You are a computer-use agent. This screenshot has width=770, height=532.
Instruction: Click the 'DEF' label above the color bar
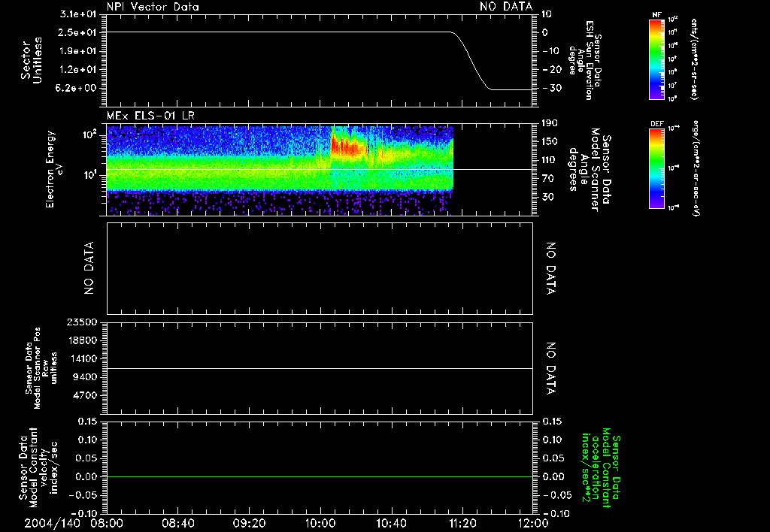click(656, 124)
